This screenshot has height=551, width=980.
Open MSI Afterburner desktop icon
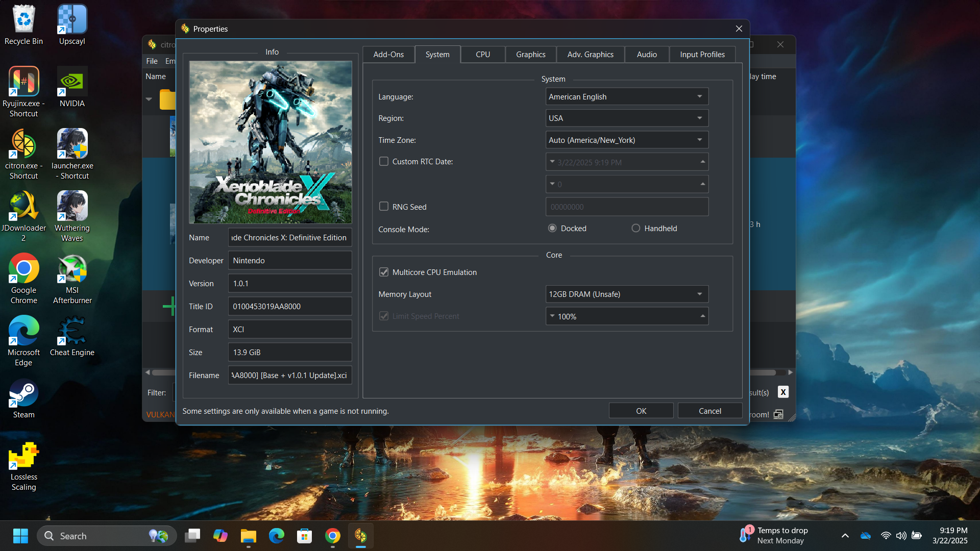[x=72, y=279]
